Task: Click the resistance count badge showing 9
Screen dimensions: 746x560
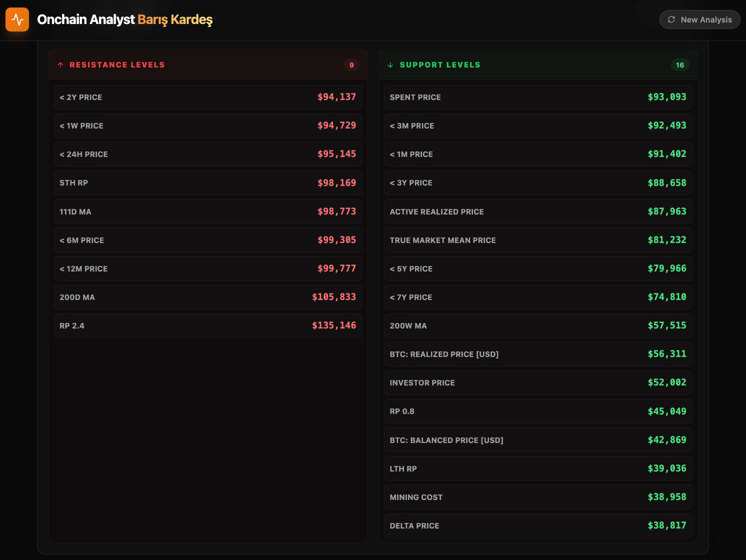Action: coord(351,65)
